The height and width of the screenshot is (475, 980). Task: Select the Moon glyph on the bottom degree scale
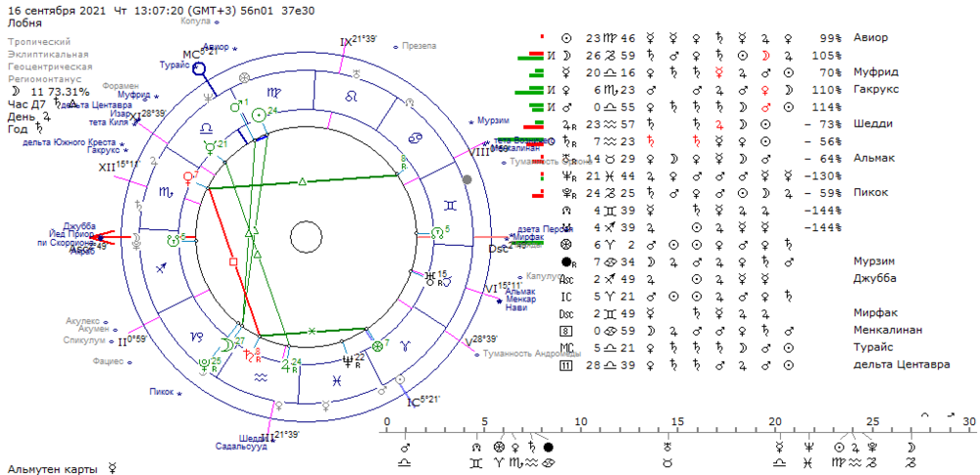(911, 448)
